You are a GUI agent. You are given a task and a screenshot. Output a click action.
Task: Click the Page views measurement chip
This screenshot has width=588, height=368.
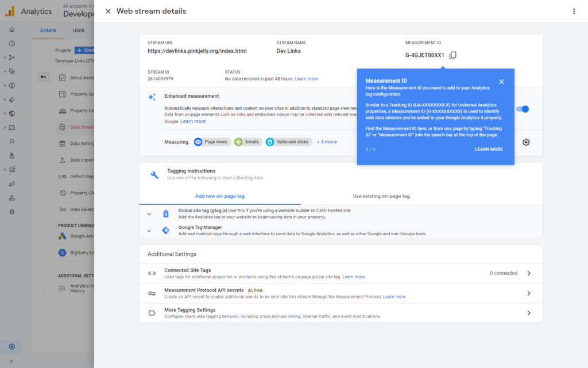pyautogui.click(x=211, y=142)
